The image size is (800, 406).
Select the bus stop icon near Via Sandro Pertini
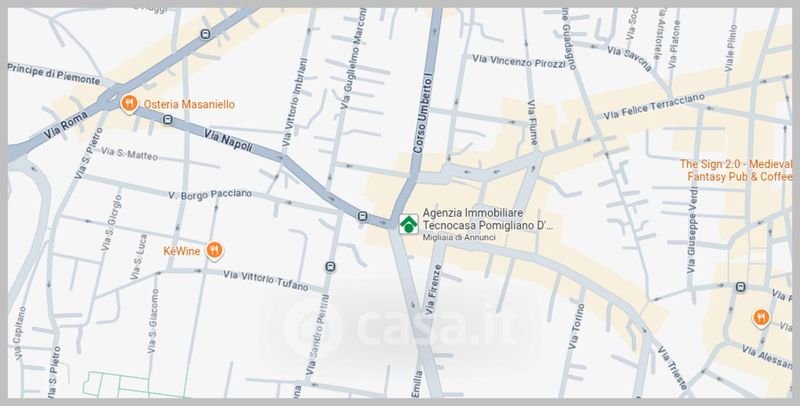click(x=331, y=266)
